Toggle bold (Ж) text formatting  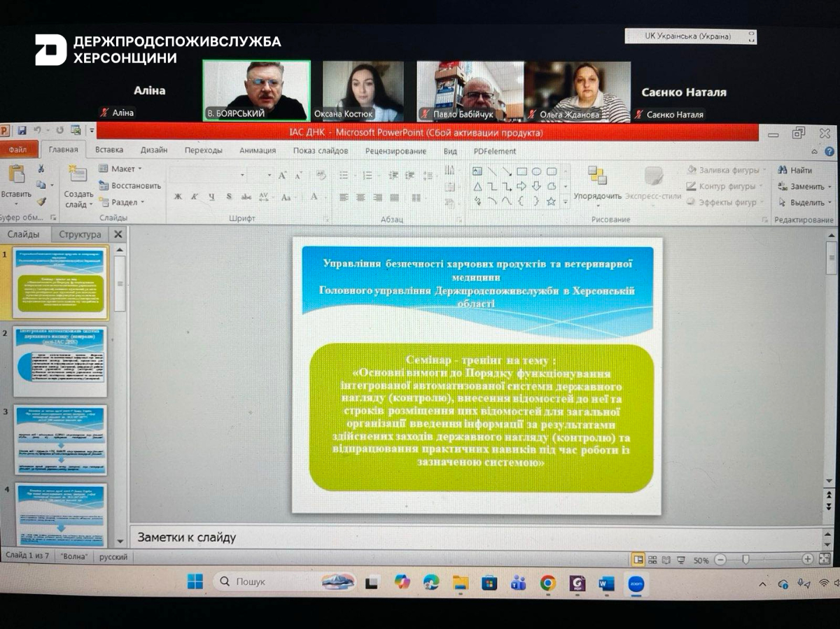pos(178,197)
